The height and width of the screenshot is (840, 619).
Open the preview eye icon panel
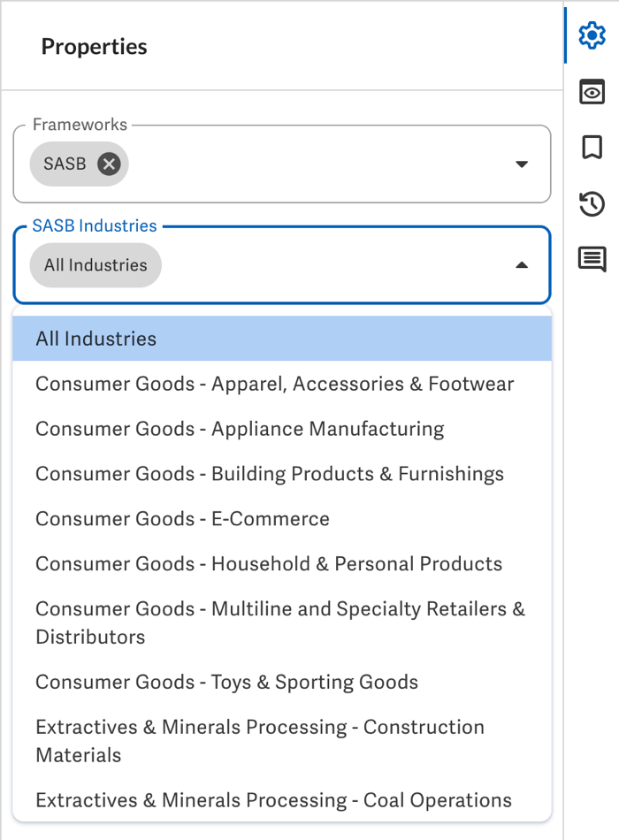tap(592, 92)
